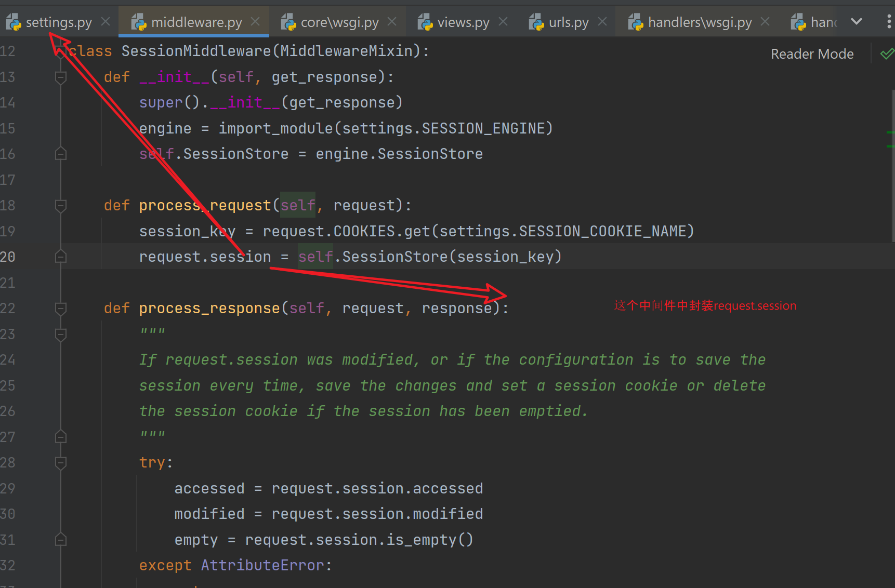Click the docstring fold end marker at line 27
Screen dimensions: 895x588
tap(61, 437)
